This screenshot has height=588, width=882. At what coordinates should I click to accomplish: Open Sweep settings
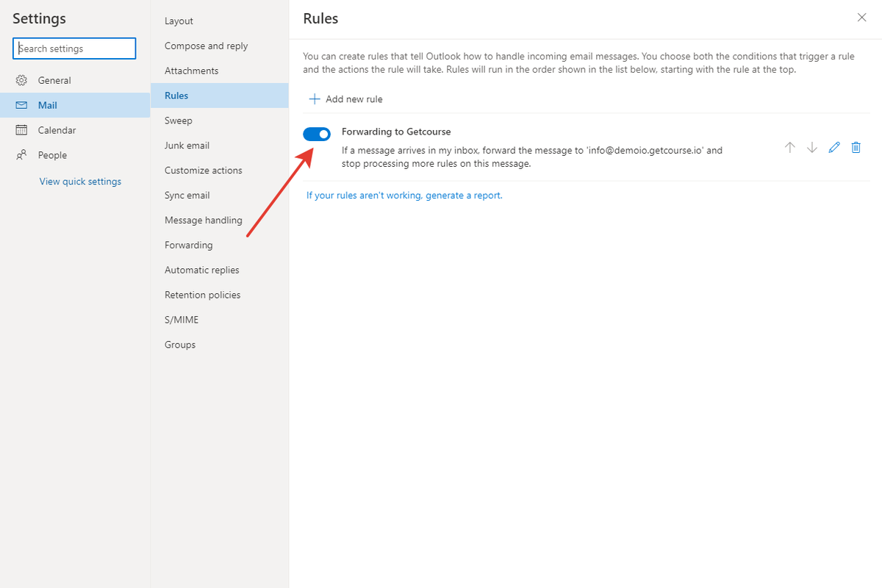220,121
